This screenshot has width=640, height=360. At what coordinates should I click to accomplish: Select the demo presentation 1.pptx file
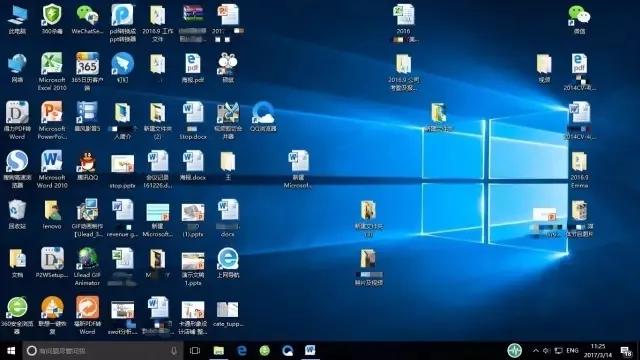pos(193,268)
